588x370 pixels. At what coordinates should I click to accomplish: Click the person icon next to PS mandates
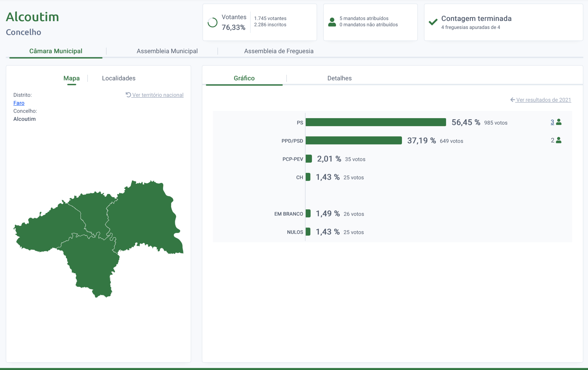(559, 122)
